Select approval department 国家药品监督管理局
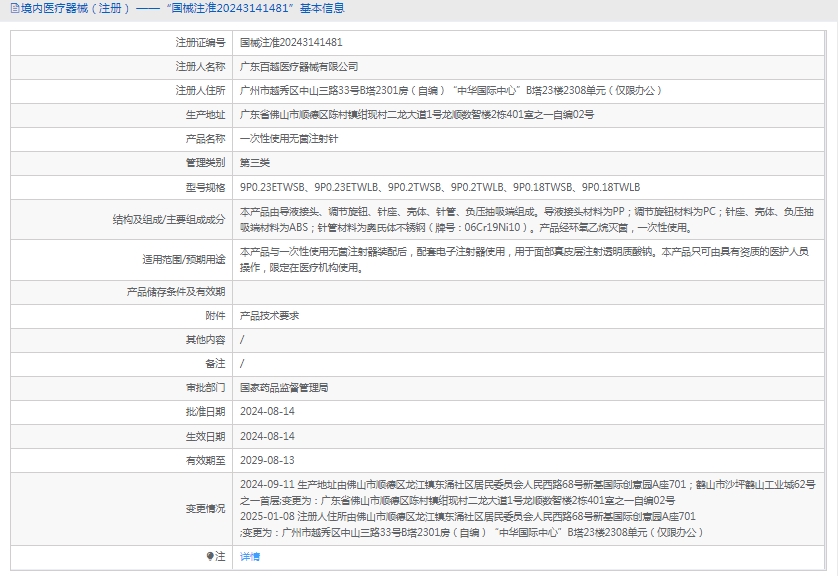This screenshot has width=838, height=576. click(x=284, y=387)
